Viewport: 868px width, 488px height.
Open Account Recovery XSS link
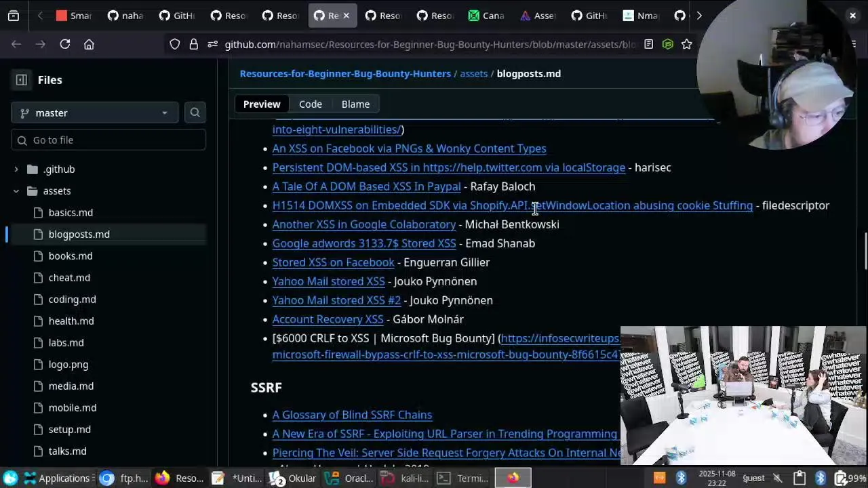pyautogui.click(x=328, y=319)
